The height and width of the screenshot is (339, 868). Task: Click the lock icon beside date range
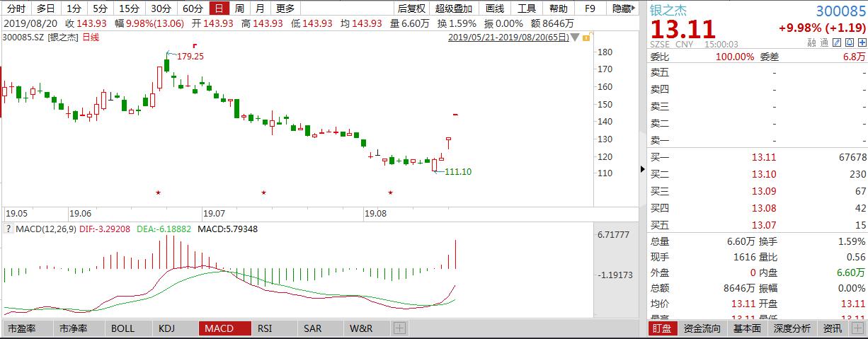pos(585,37)
